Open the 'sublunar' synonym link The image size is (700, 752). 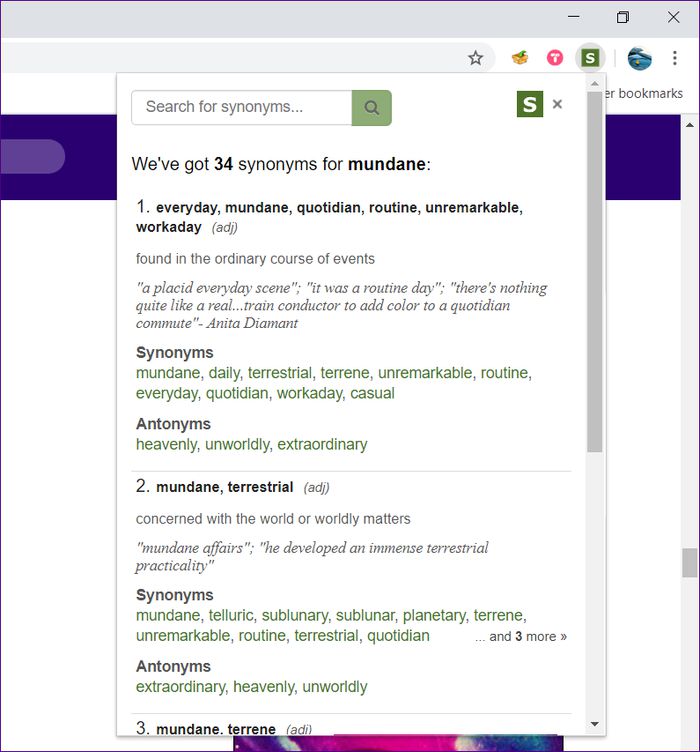pyautogui.click(x=365, y=615)
